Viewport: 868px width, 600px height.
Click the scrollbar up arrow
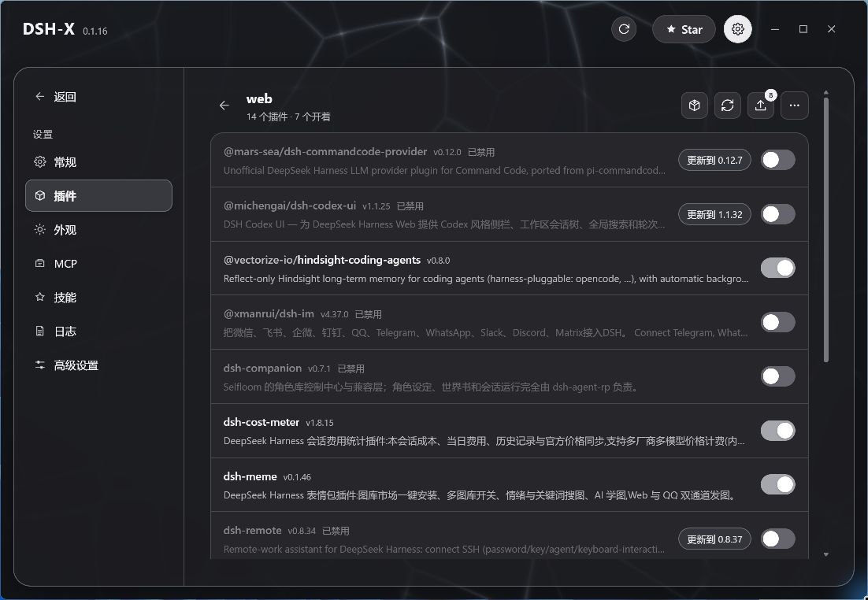click(x=826, y=92)
